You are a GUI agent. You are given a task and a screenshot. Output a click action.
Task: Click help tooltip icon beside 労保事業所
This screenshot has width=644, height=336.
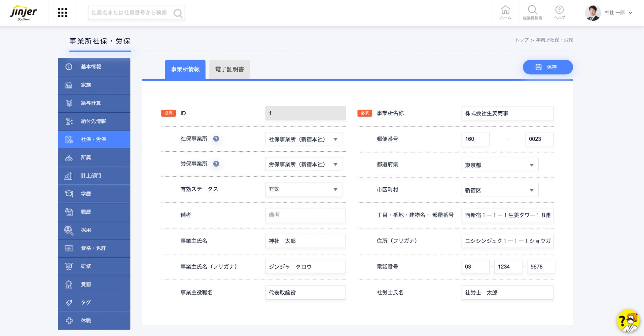coord(216,164)
